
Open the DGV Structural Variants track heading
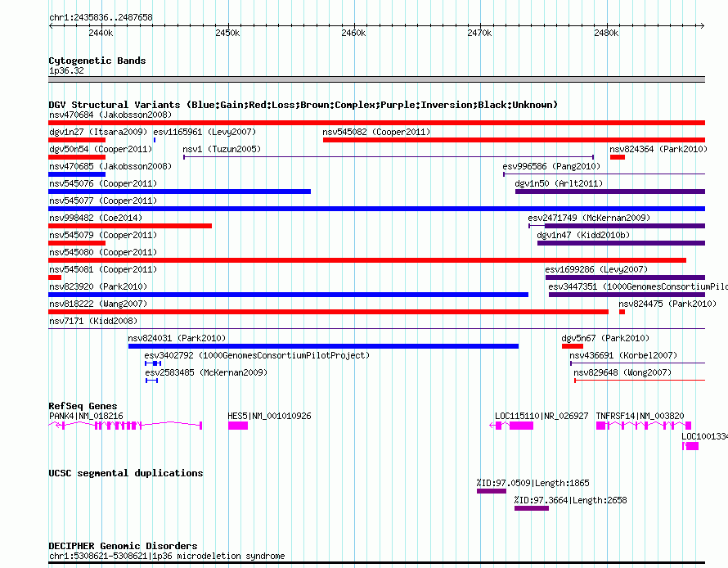pos(303,105)
